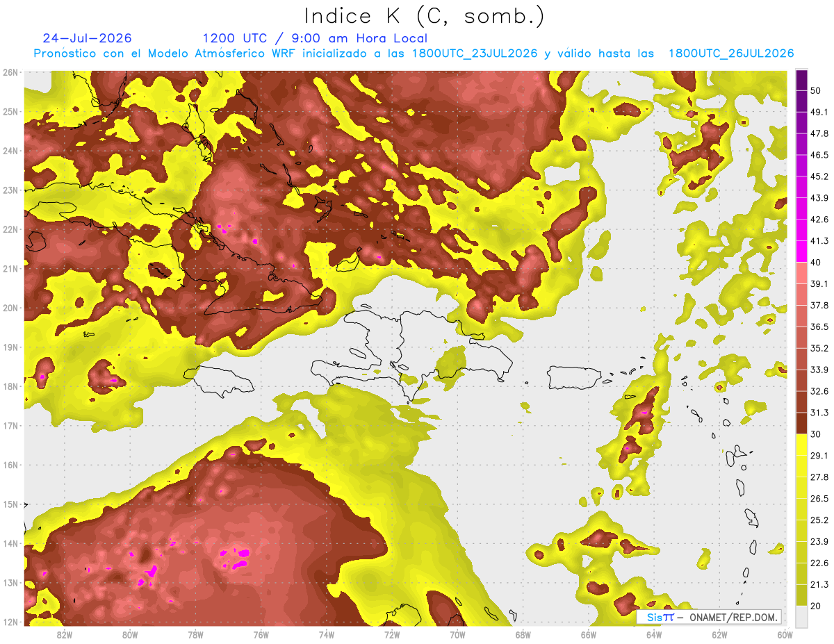Select the longitude label "72W"
The height and width of the screenshot is (644, 834).
392,635
